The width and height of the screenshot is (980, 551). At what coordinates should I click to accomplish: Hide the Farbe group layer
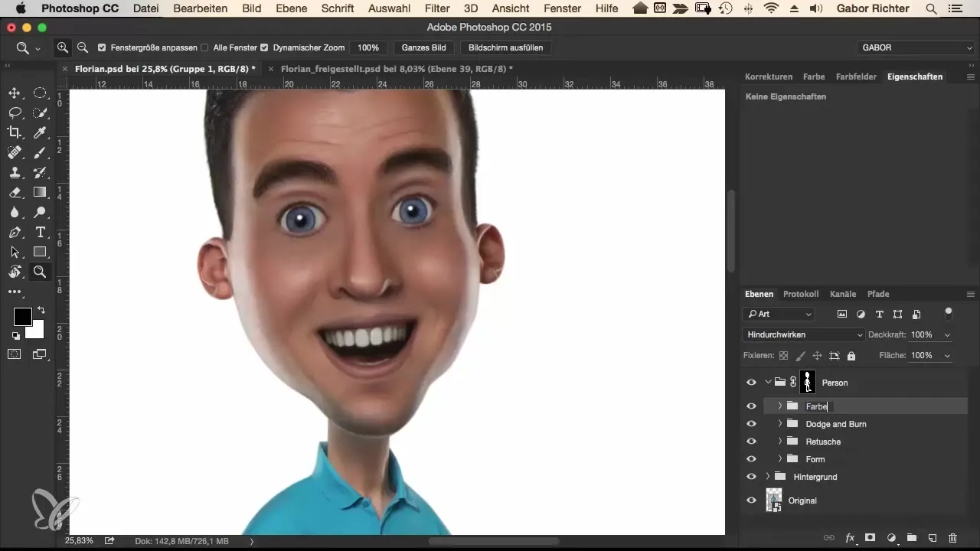pos(751,406)
